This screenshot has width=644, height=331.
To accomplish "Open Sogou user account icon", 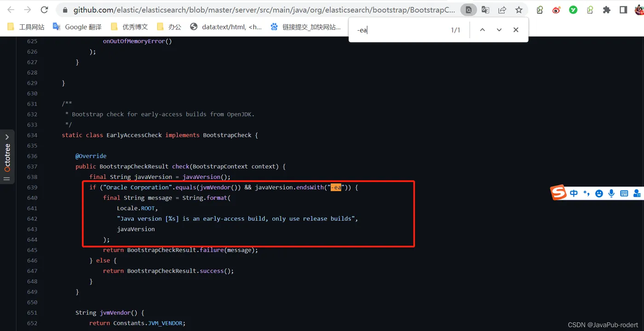I will point(637,194).
